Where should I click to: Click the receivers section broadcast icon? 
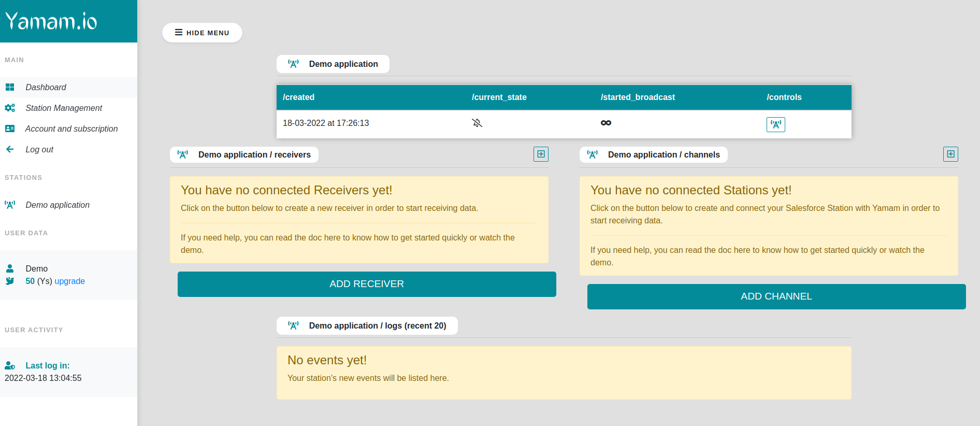click(x=182, y=154)
